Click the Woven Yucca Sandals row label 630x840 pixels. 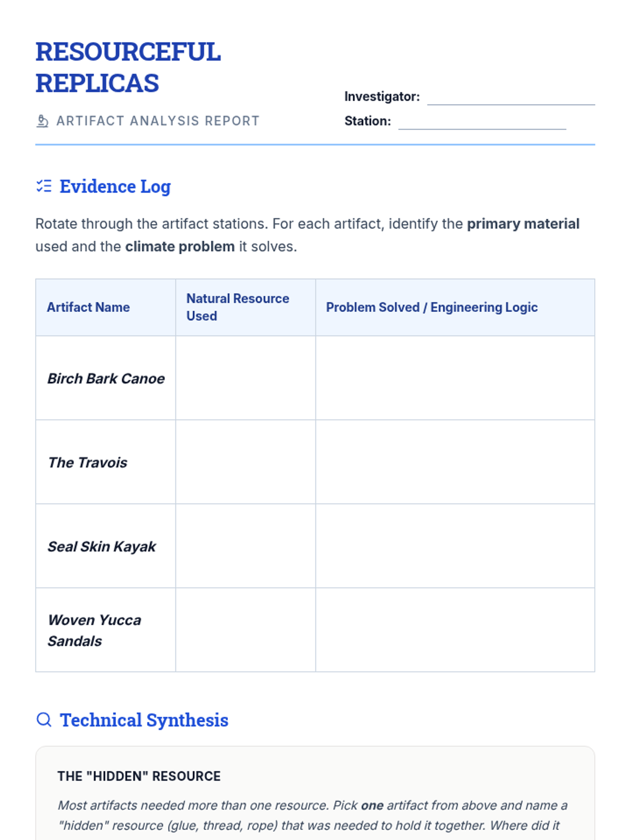(94, 631)
